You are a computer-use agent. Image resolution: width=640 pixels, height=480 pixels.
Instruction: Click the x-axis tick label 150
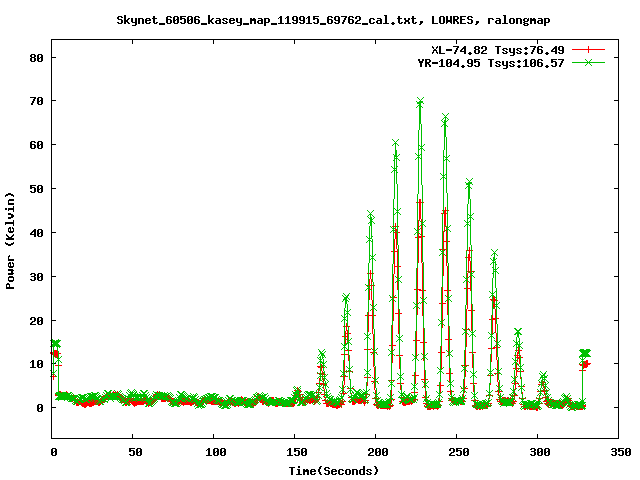pos(297,452)
